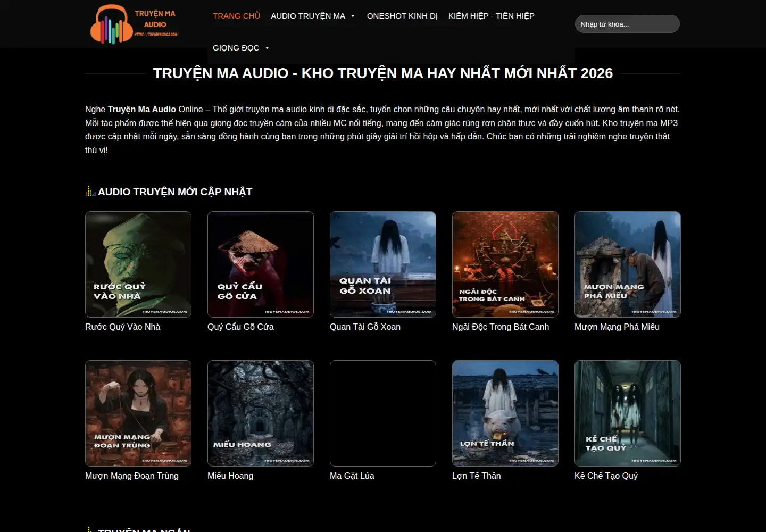
Task: Click the Quỷ Cẩu Gõ Cửa title link
Action: [240, 327]
